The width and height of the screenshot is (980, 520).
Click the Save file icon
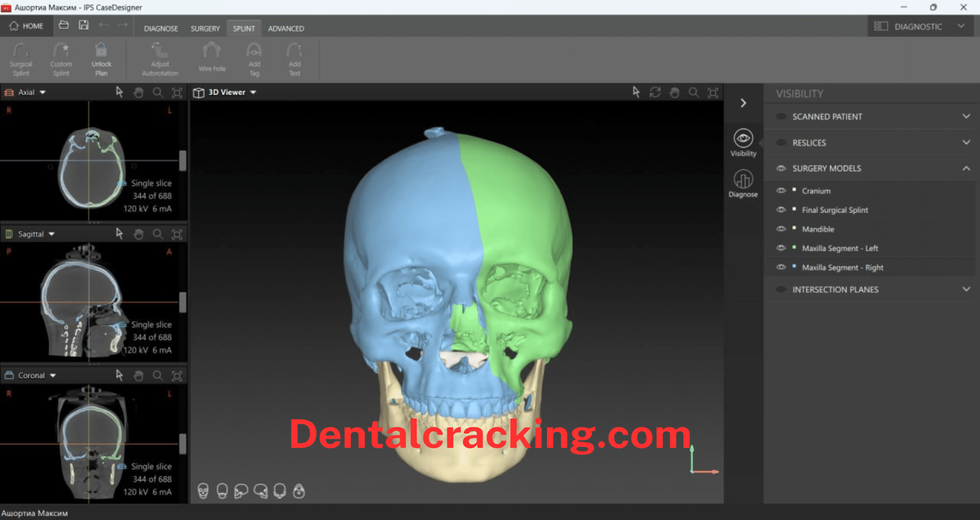[83, 25]
